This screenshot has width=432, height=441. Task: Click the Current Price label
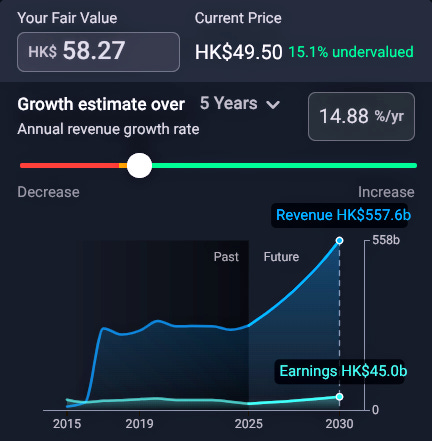pyautogui.click(x=238, y=18)
